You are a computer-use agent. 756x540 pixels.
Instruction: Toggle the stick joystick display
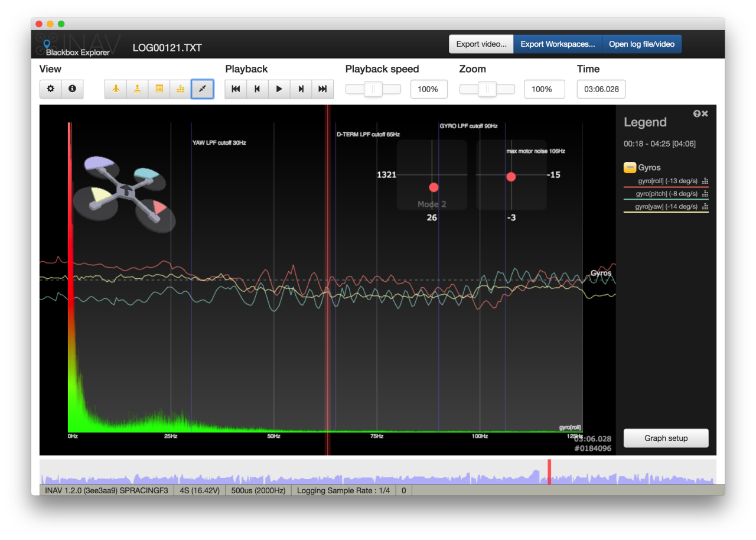137,89
